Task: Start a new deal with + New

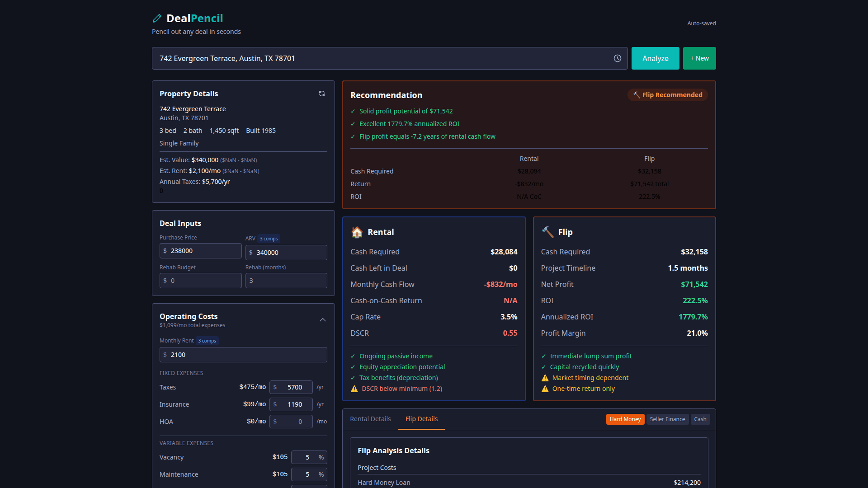Action: click(x=699, y=58)
